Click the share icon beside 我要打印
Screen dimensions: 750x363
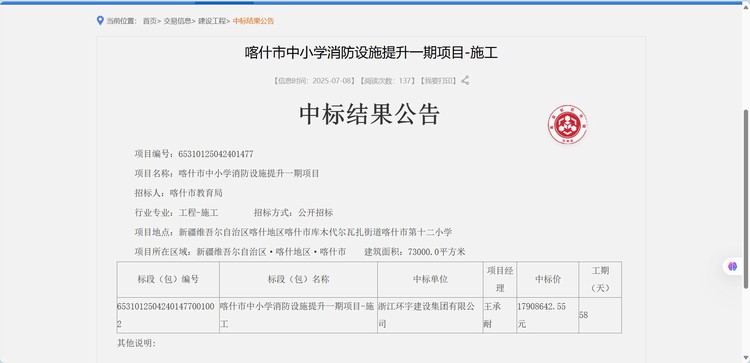[x=465, y=80]
